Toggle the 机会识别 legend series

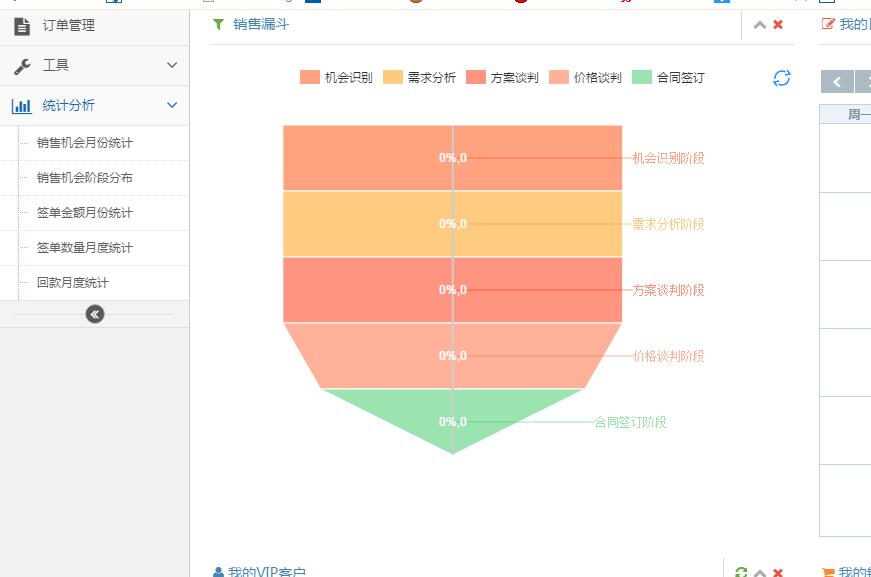tap(336, 78)
